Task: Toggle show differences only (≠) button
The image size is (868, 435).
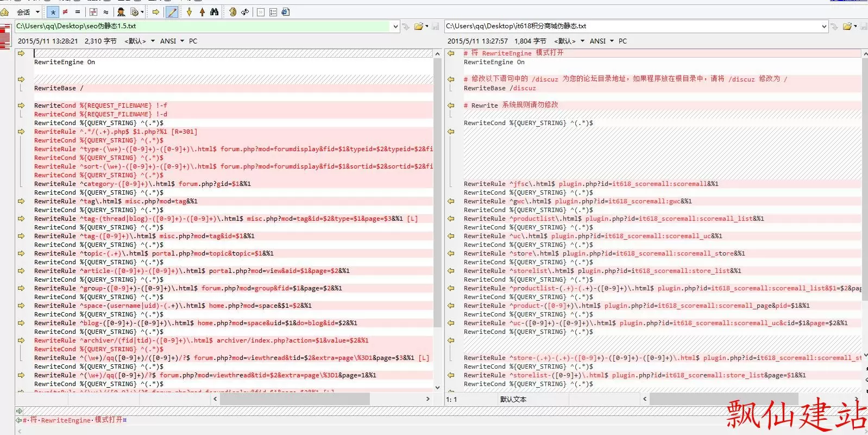Action: pyautogui.click(x=65, y=12)
